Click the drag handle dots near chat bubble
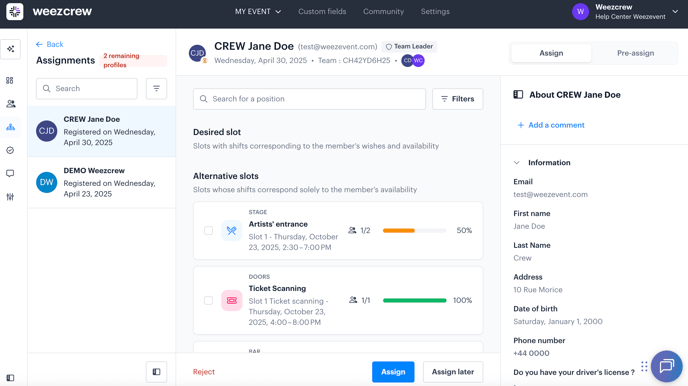 (644, 366)
